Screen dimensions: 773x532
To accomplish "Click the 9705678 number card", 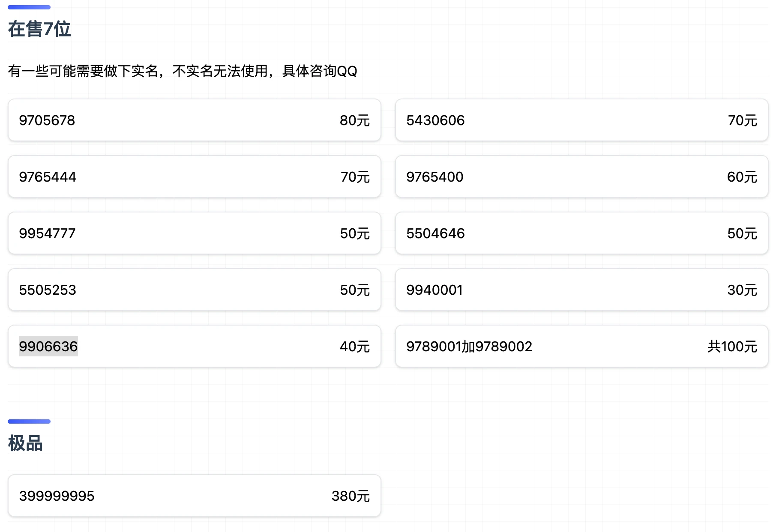I will (x=194, y=120).
